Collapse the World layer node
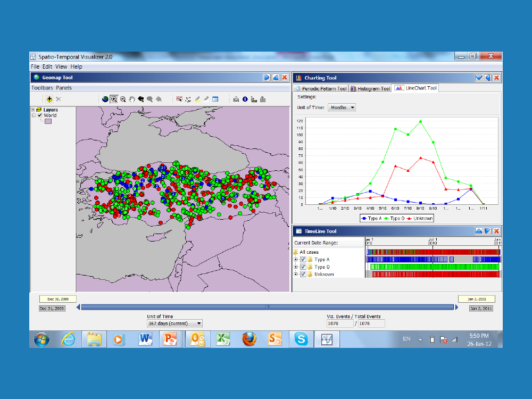532x399 pixels. [x=34, y=115]
